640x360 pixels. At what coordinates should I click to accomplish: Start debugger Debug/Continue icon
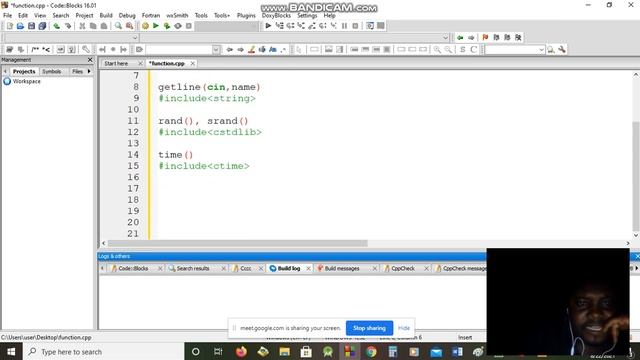point(268,26)
